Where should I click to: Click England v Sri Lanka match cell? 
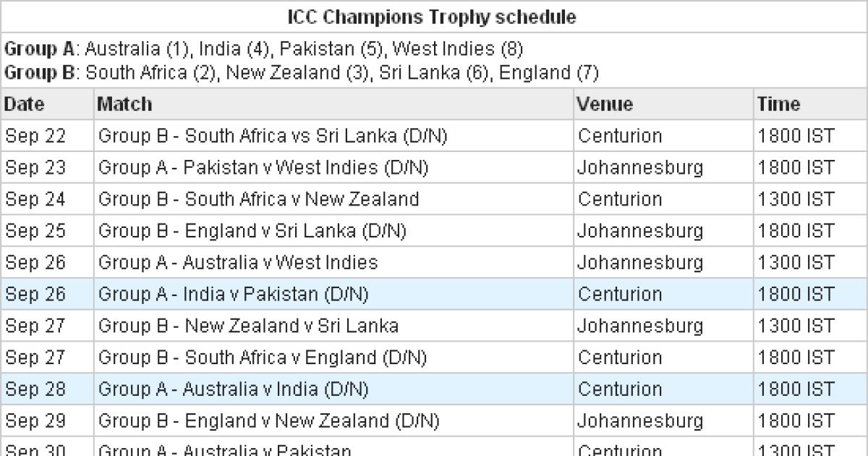pyautogui.click(x=252, y=231)
